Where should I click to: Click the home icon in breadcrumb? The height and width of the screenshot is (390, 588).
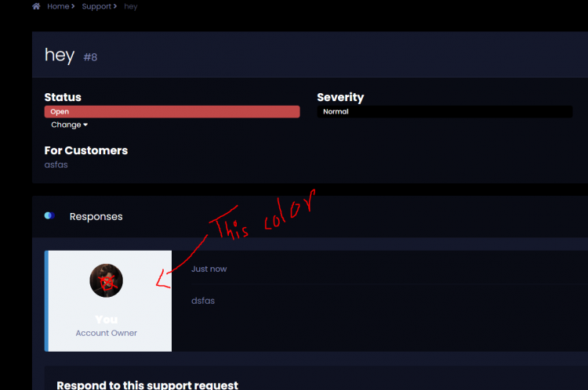point(36,6)
